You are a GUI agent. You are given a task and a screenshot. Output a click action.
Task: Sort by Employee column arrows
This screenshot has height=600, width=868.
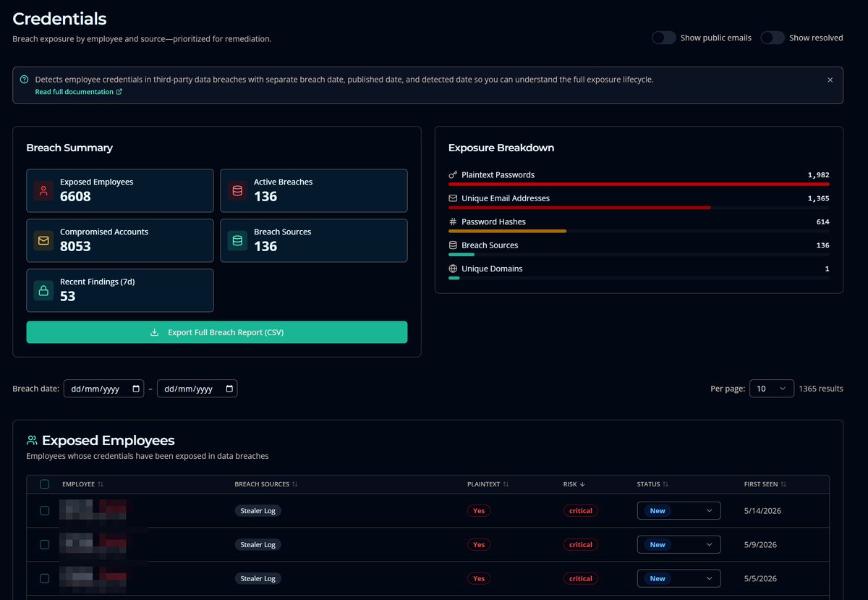(x=101, y=484)
